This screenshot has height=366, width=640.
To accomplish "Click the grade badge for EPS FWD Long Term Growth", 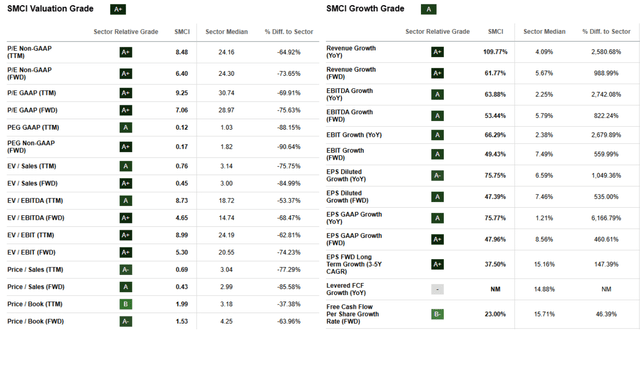I will coord(437,264).
